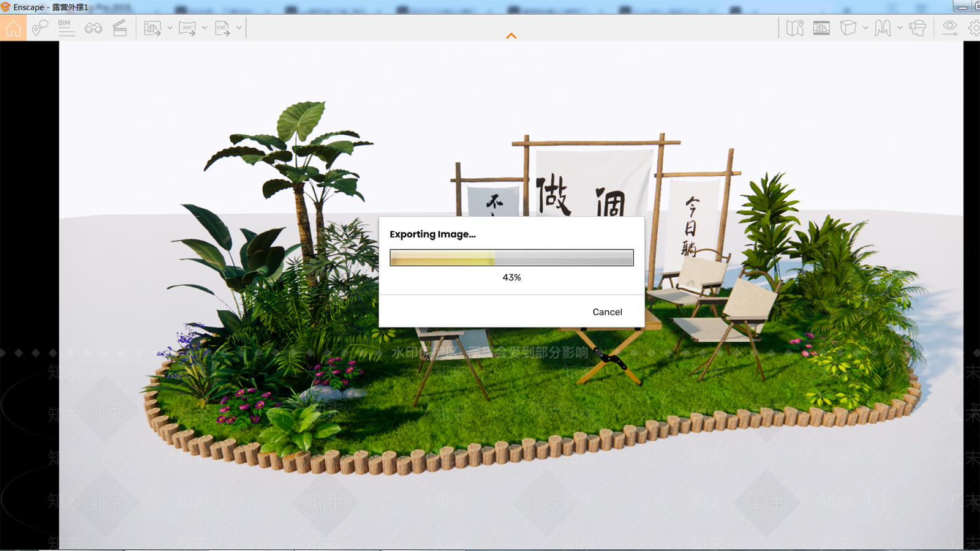Open Visual Settings eye icon

950,28
